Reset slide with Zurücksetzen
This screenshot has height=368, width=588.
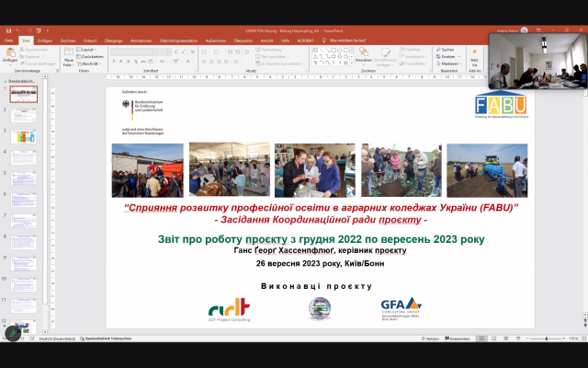90,56
